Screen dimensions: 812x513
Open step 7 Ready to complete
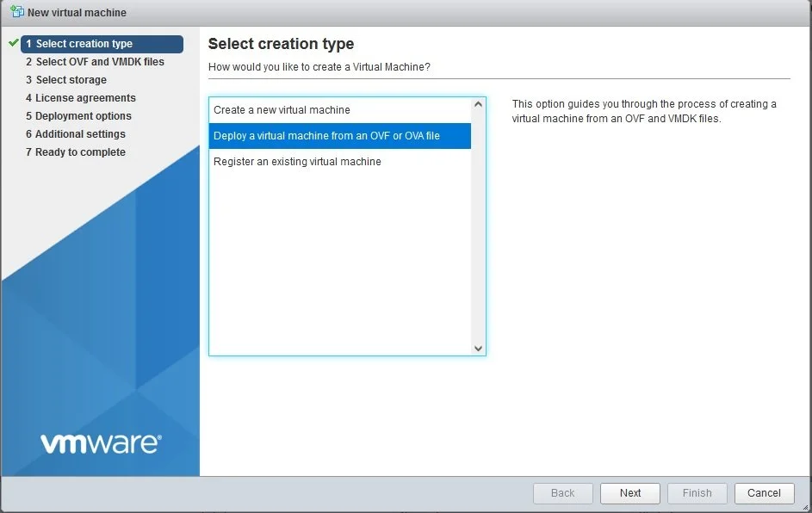click(76, 152)
